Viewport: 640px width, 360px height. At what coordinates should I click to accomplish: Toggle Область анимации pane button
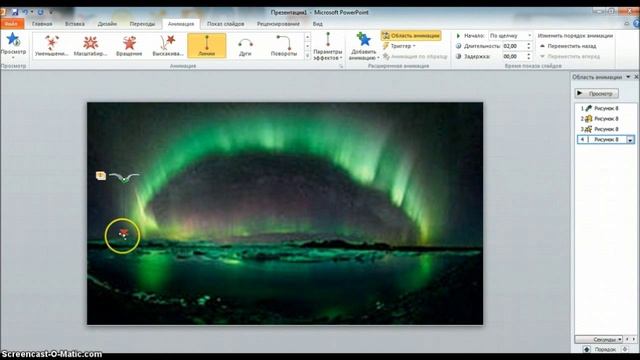pyautogui.click(x=411, y=36)
